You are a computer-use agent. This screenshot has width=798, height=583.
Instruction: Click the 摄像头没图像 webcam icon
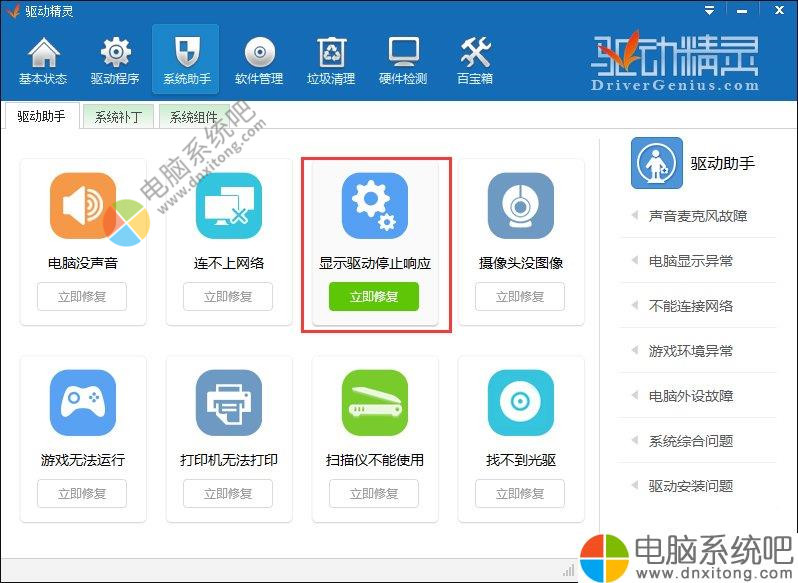(521, 206)
